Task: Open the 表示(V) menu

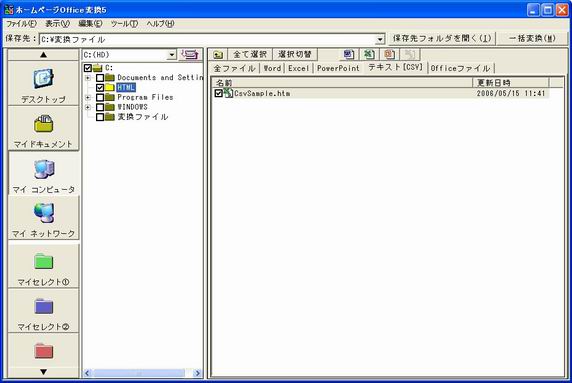Action: point(57,24)
